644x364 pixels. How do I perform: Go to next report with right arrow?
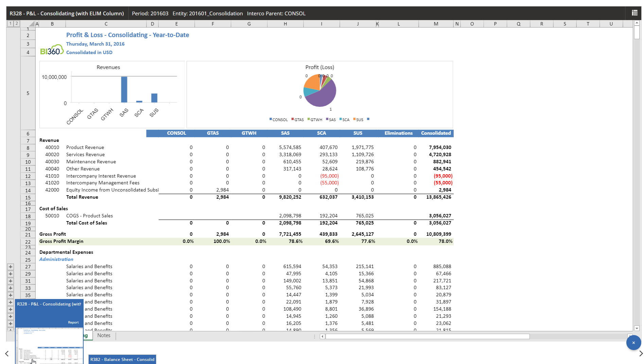point(641,354)
